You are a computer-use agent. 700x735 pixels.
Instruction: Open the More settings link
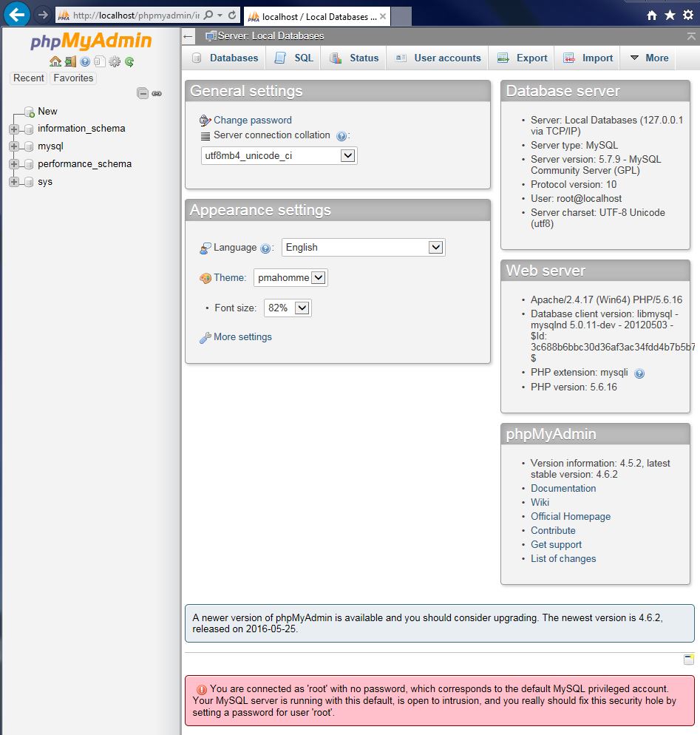pyautogui.click(x=242, y=337)
